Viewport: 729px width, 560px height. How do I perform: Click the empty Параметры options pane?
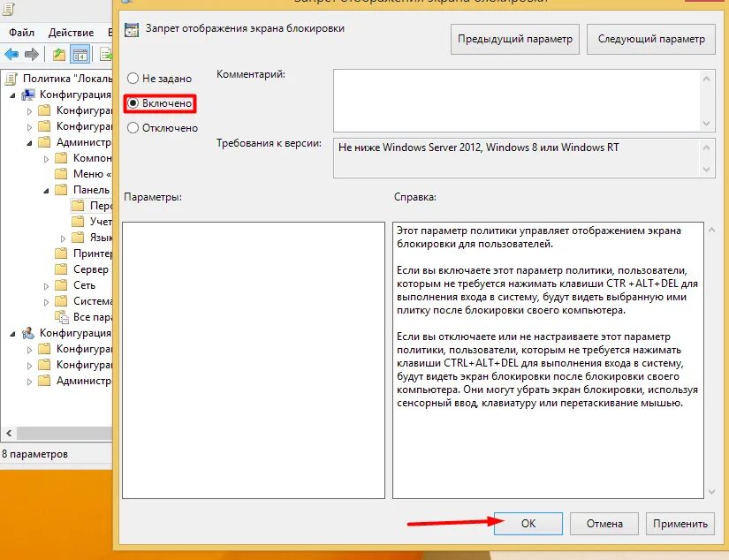254,360
